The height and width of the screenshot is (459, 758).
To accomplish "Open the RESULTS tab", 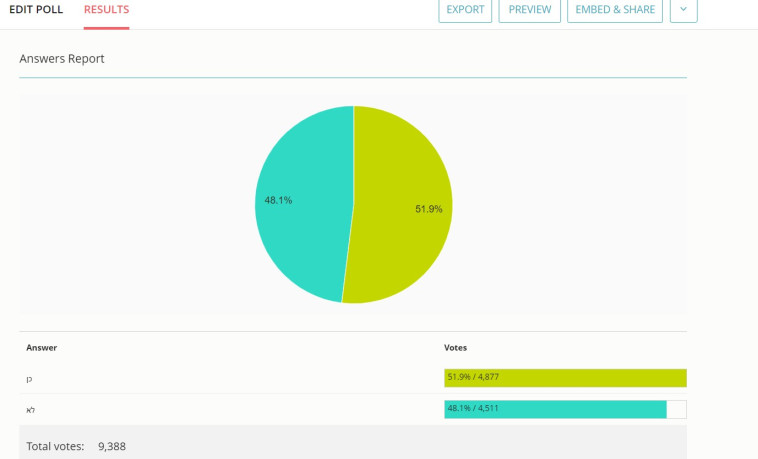I will pyautogui.click(x=106, y=10).
